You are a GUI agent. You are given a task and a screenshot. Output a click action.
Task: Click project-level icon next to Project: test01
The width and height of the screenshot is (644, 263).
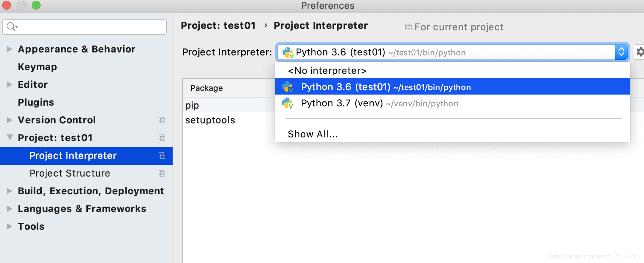[x=162, y=138]
